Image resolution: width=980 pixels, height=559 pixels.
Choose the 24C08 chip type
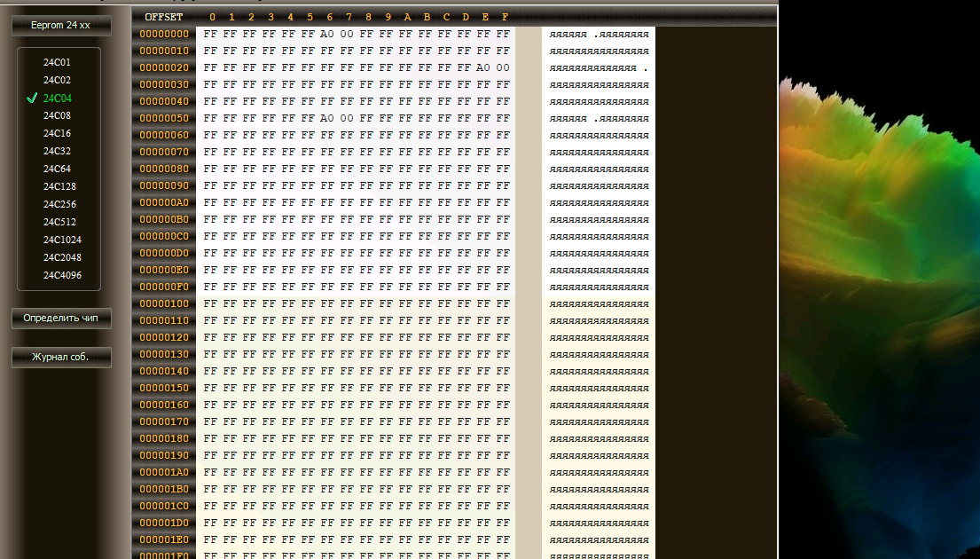(57, 116)
